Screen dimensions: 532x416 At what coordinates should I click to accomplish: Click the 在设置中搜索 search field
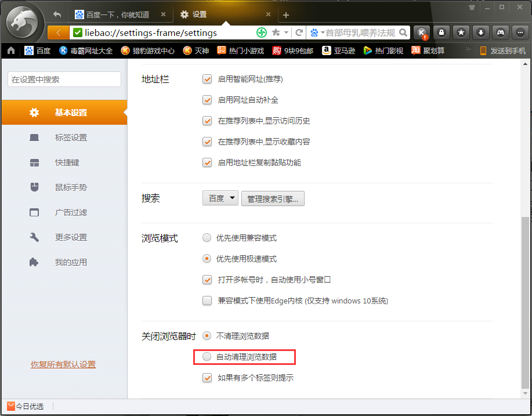pos(64,78)
